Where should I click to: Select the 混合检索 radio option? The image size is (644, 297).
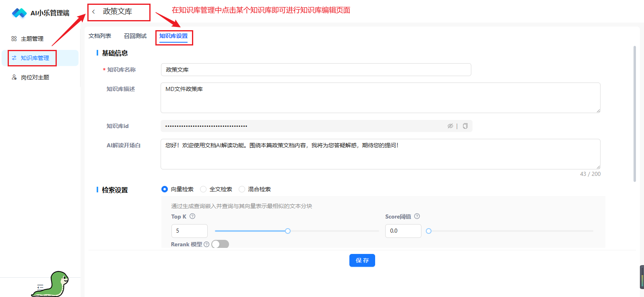pos(242,189)
